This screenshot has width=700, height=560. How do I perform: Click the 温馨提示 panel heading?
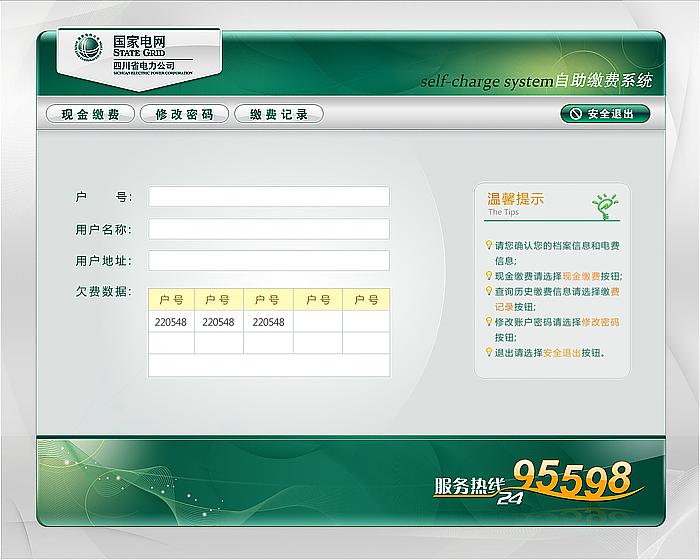tap(515, 199)
